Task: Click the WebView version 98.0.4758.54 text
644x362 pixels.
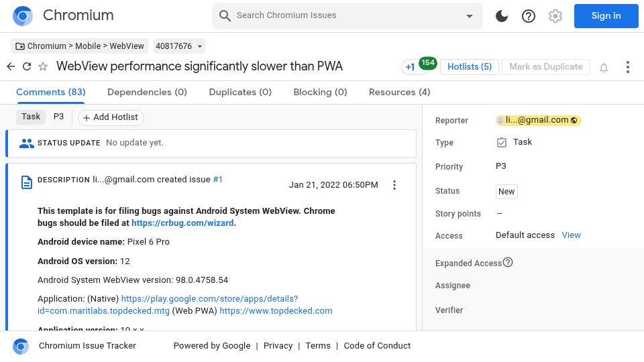Action: pos(202,280)
